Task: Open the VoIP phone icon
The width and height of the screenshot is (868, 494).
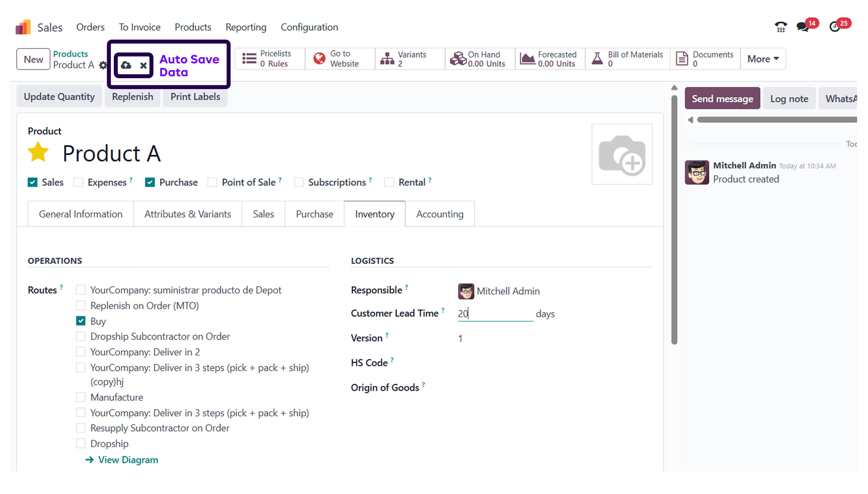Action: 780,27
